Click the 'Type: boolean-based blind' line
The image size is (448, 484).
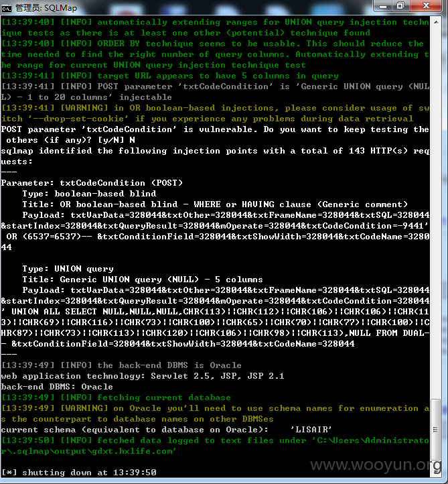coord(89,194)
